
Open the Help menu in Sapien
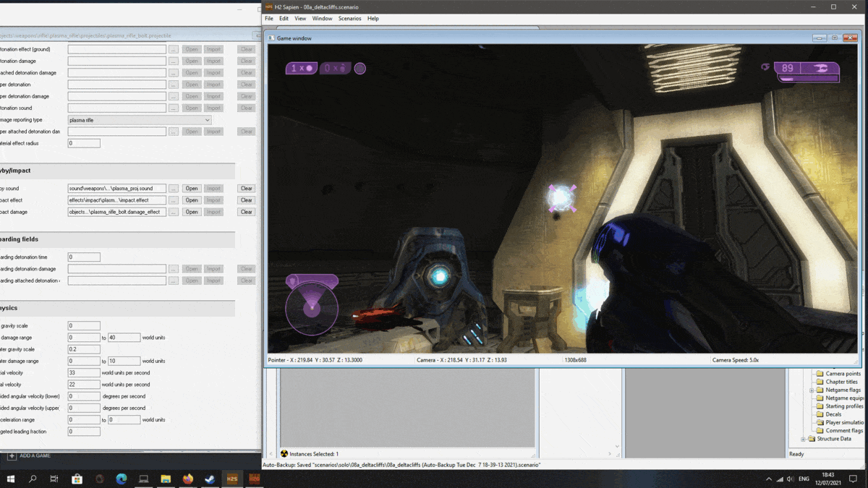click(x=373, y=18)
